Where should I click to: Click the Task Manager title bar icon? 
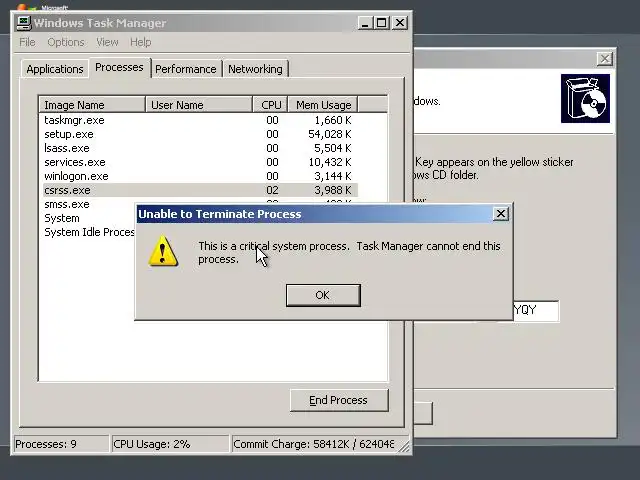pyautogui.click(x=23, y=23)
